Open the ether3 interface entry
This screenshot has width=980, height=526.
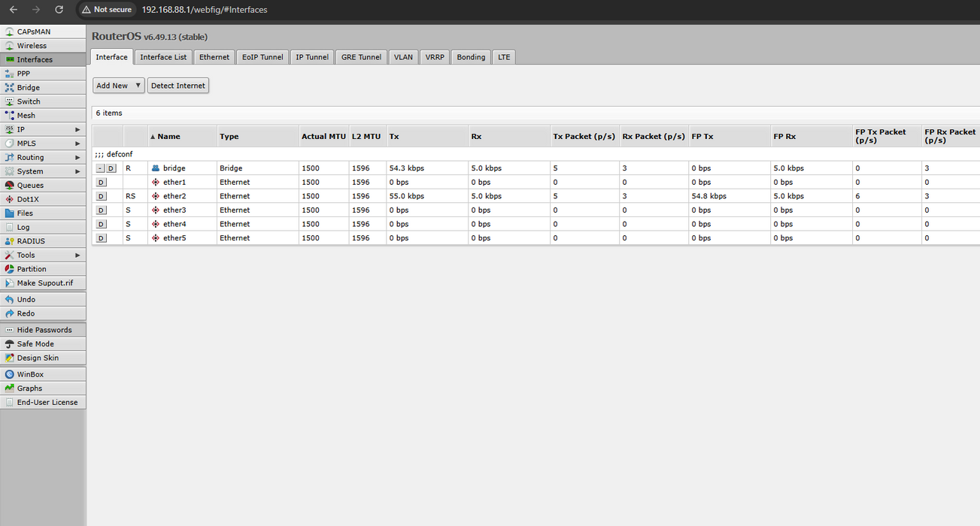tap(174, 210)
